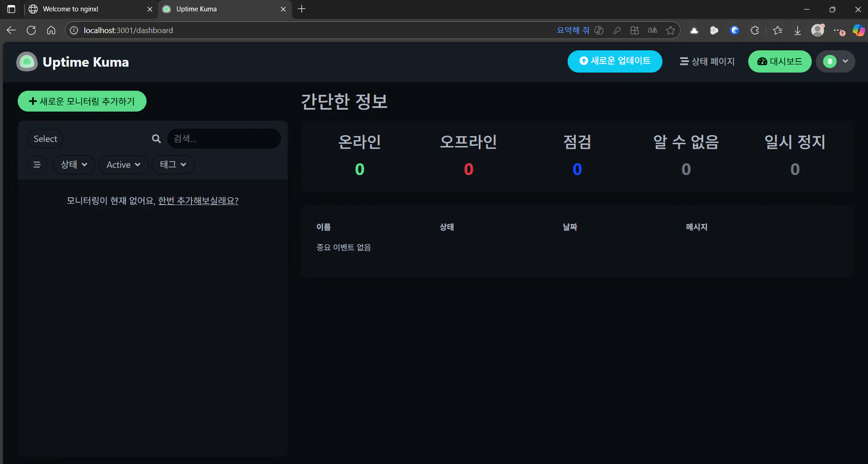Viewport: 868px width, 464px height.
Task: Expand the 태그 filter dropdown
Action: pyautogui.click(x=173, y=165)
